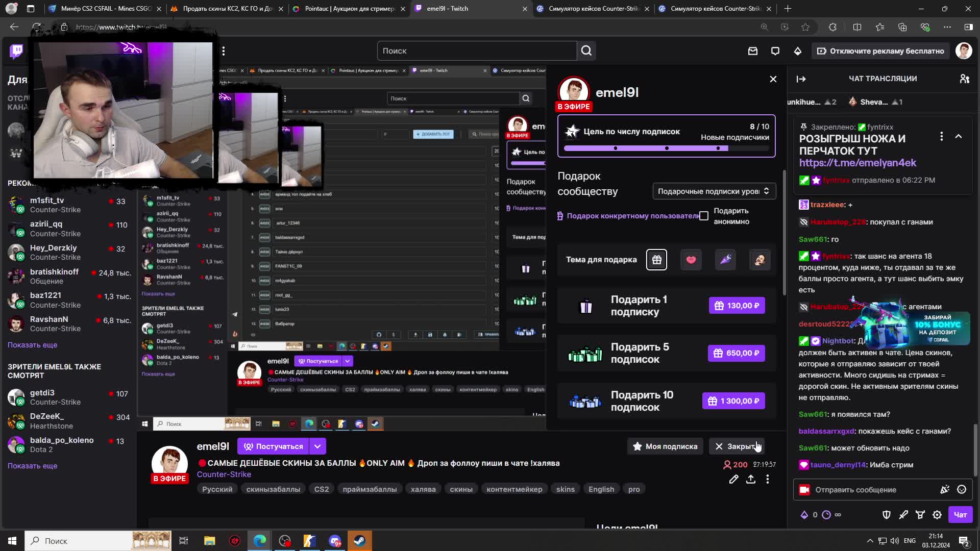Open gifted subscription tier dropdown
Image resolution: width=980 pixels, height=551 pixels.
coord(714,191)
